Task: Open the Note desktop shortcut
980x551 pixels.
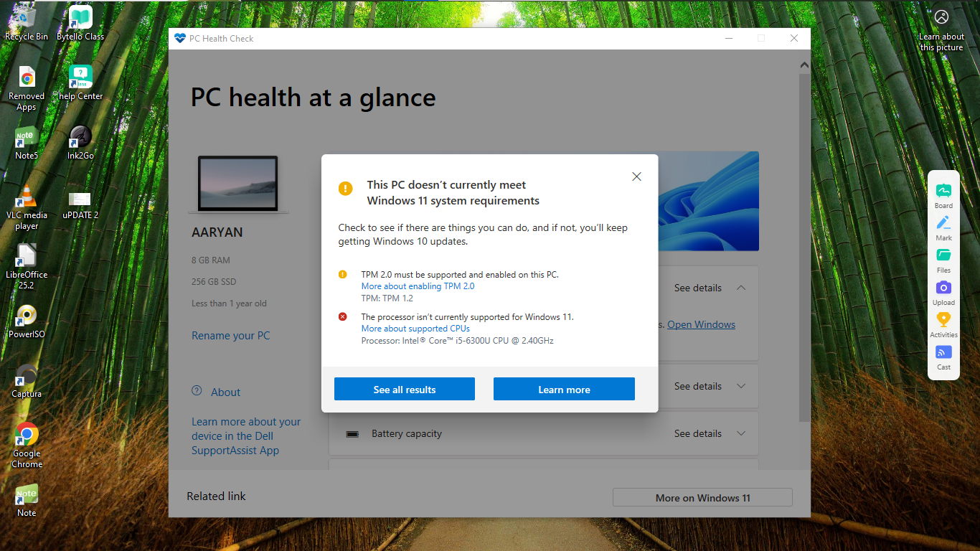Action: pos(27,501)
